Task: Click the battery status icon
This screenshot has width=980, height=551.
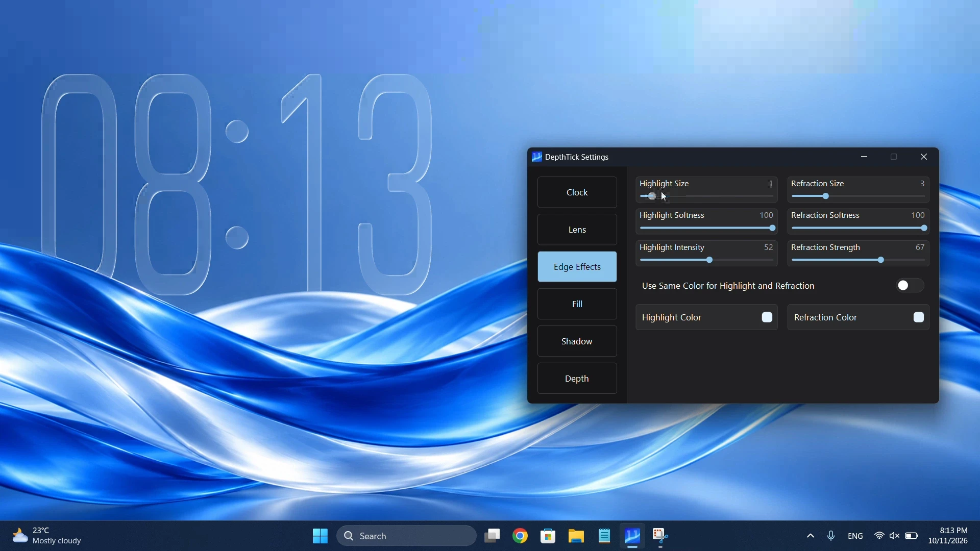Action: click(x=912, y=536)
